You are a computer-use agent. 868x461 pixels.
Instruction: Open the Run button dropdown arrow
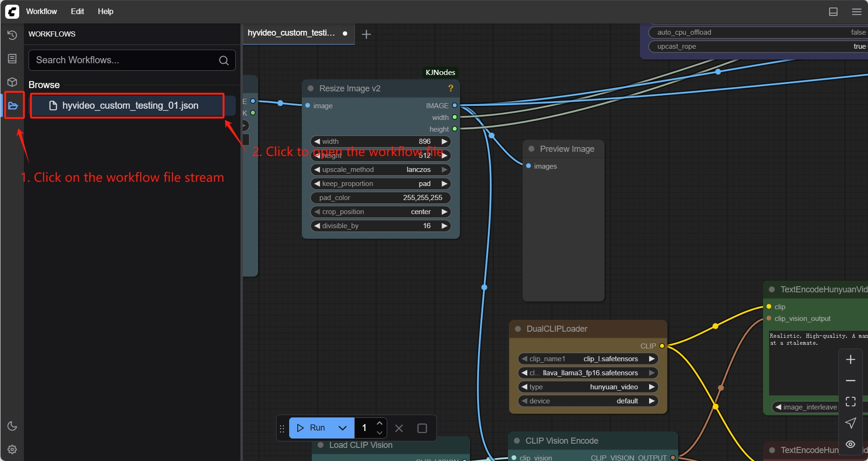343,428
